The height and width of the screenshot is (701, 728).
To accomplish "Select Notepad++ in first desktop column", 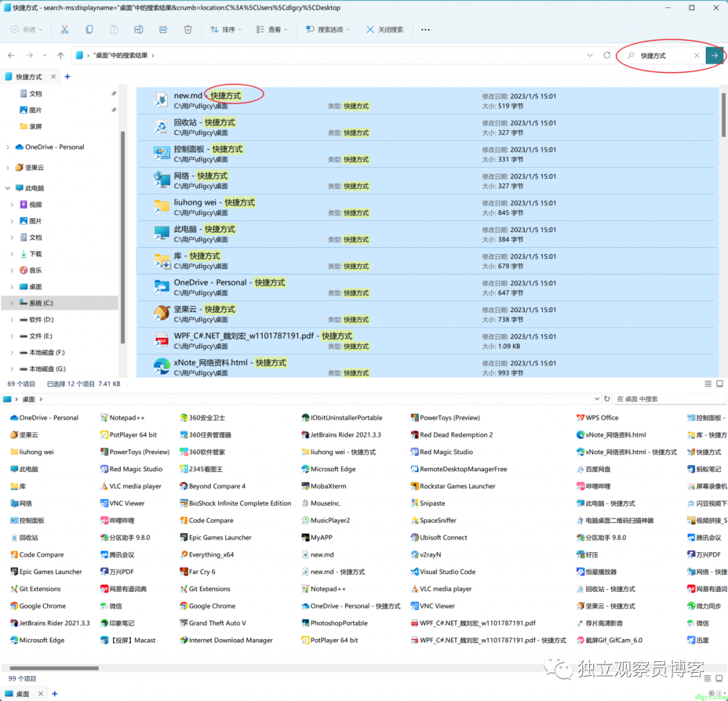I will click(122, 418).
